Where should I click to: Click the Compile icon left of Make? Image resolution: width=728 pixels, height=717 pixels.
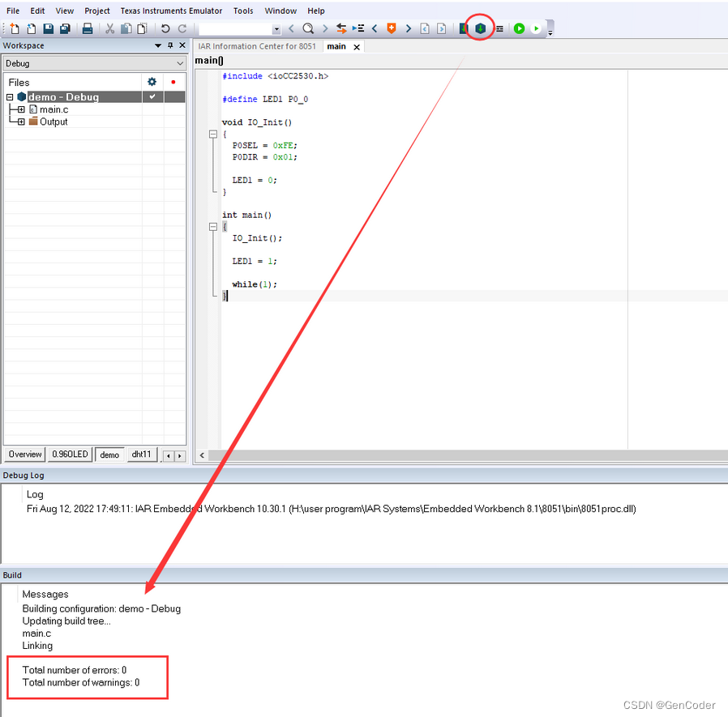(464, 29)
